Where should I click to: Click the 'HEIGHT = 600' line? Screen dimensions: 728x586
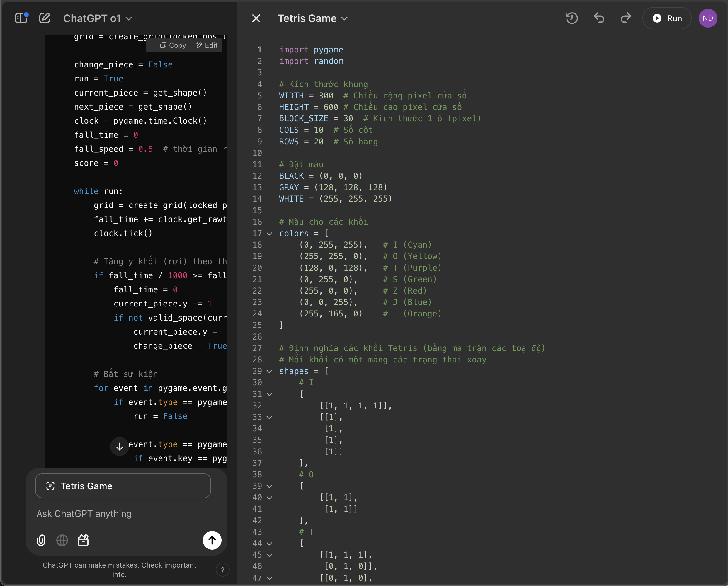point(370,107)
